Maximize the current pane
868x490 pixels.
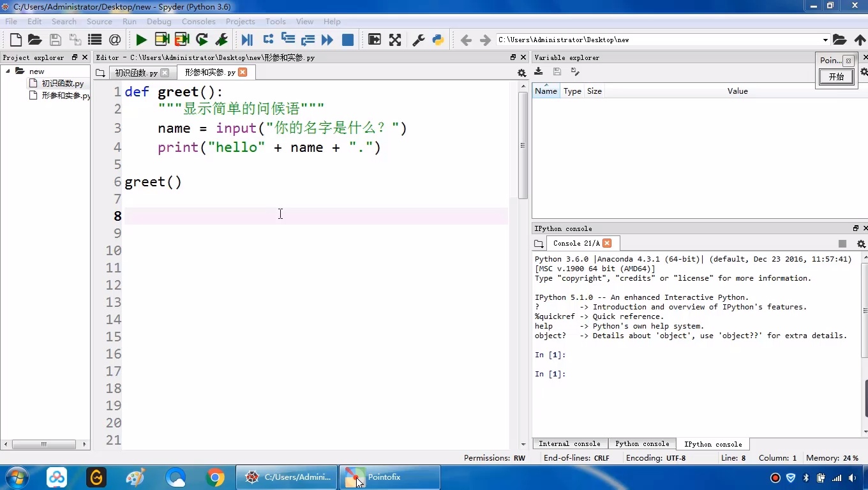coord(375,40)
